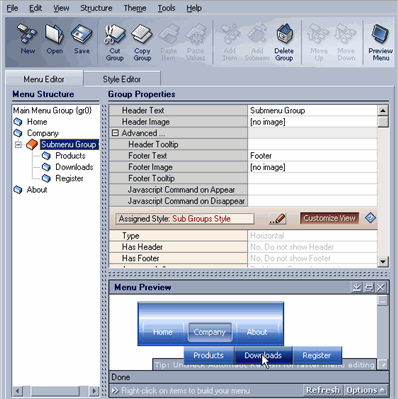Click the Footer Image value field
This screenshot has width=398, height=399.
(x=312, y=167)
